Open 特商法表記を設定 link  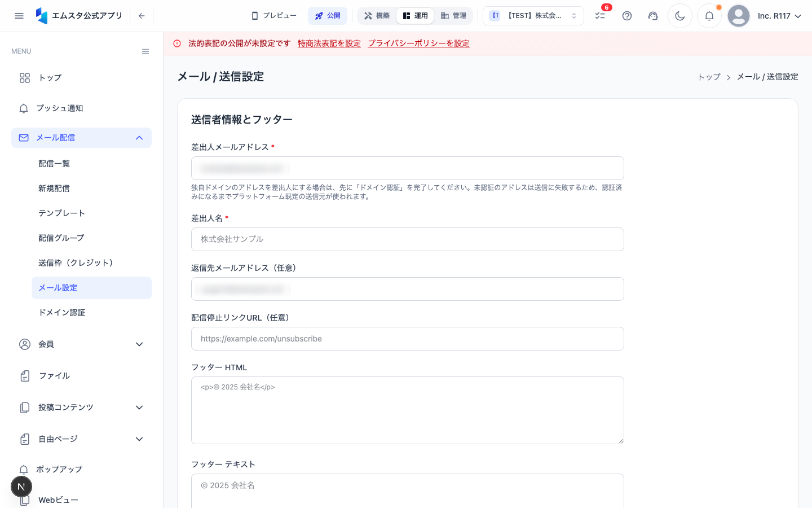329,43
